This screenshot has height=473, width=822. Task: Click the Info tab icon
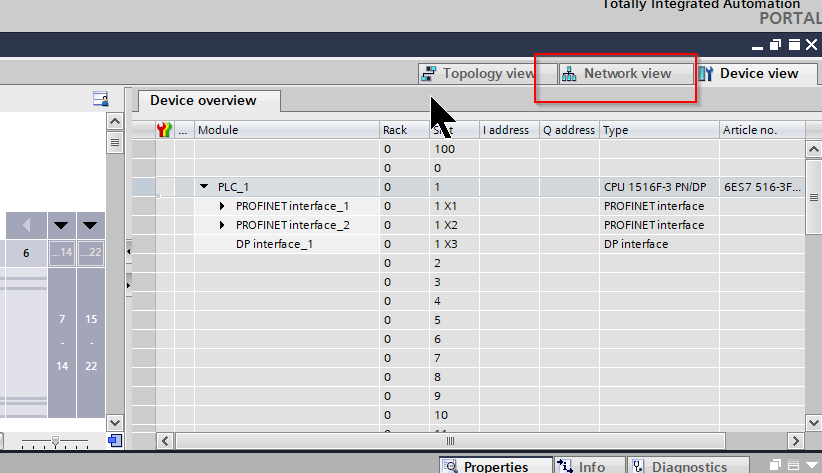point(565,466)
